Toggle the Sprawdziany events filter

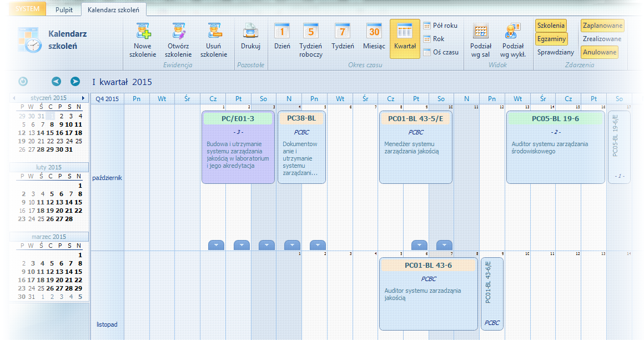pos(555,52)
